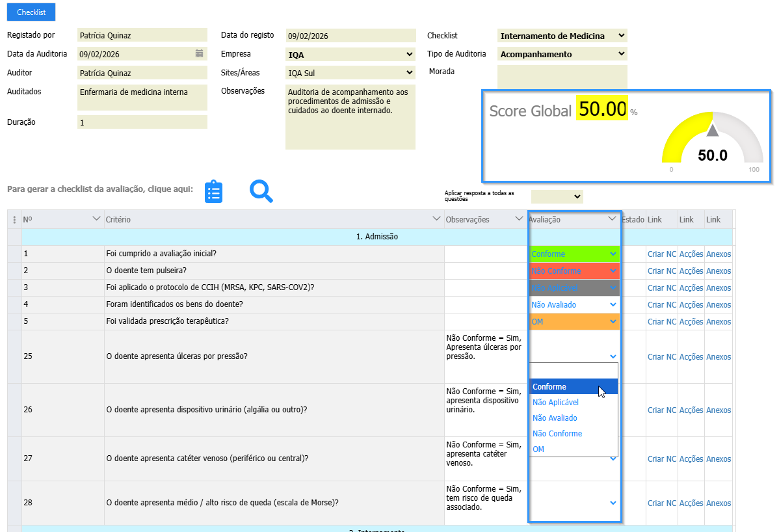Open the Tipo de Auditoria dropdown
The width and height of the screenshot is (779, 532).
562,54
